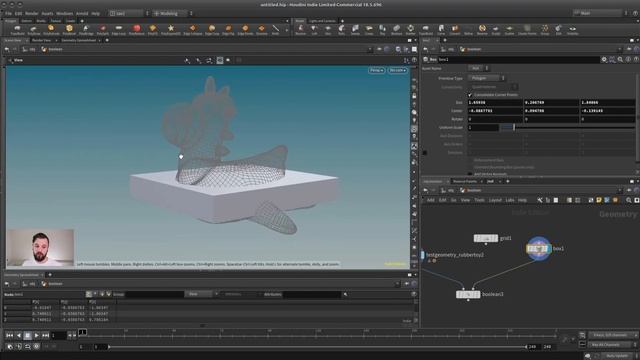Jump to the last frame
640x360 pixels.
45,336
